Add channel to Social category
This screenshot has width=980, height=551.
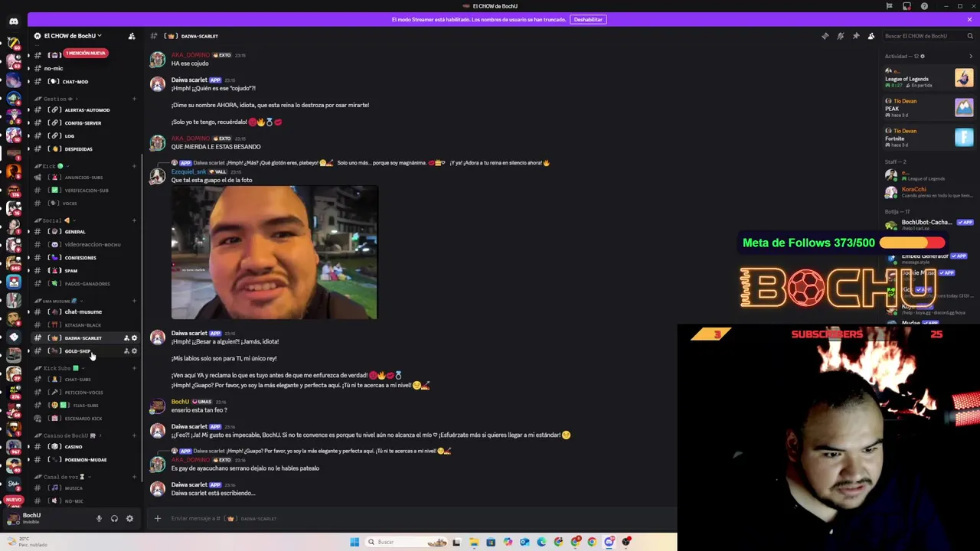[134, 220]
